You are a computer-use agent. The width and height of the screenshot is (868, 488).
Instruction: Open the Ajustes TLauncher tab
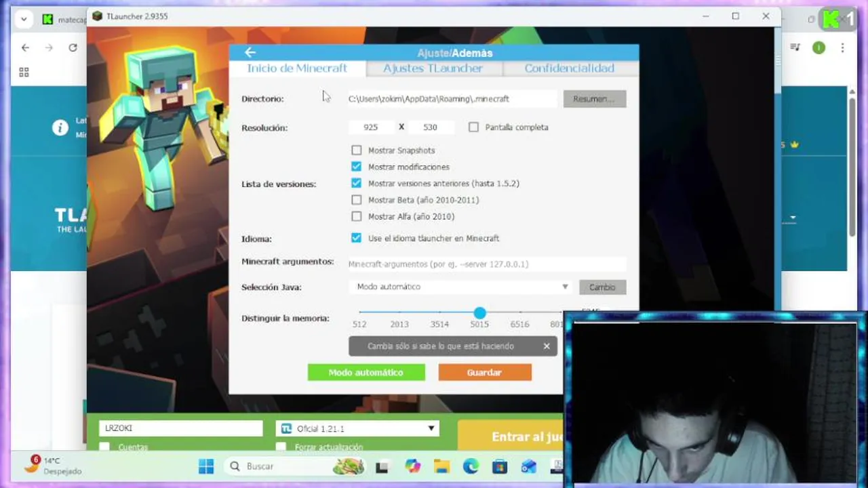433,68
